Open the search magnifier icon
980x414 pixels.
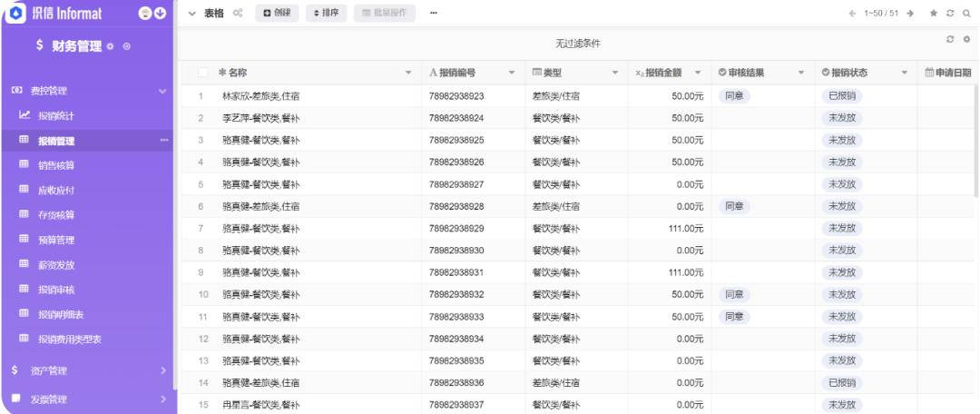(966, 13)
